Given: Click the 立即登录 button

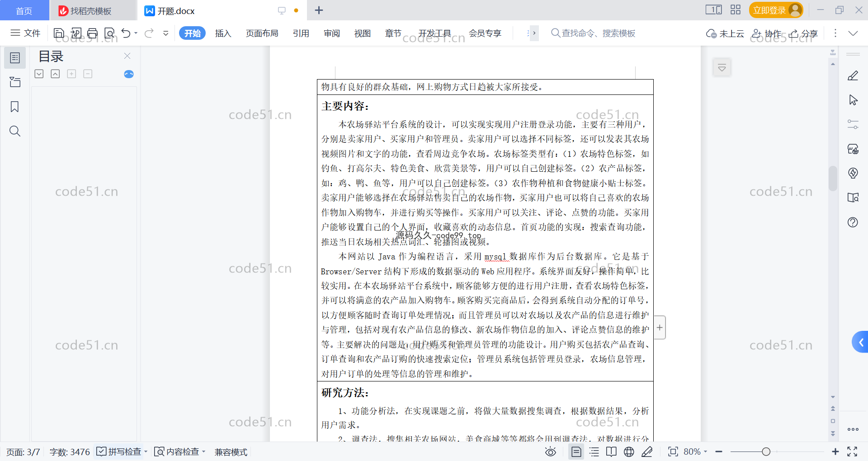Looking at the screenshot, I should click(776, 10).
